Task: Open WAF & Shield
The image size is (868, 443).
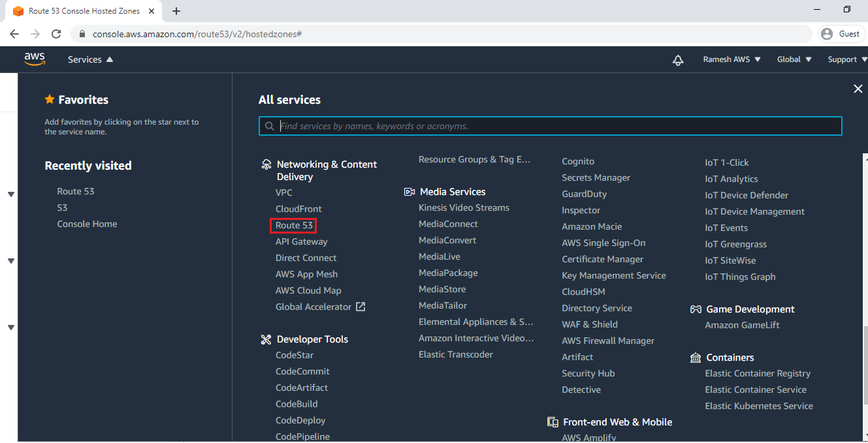Action: click(590, 324)
